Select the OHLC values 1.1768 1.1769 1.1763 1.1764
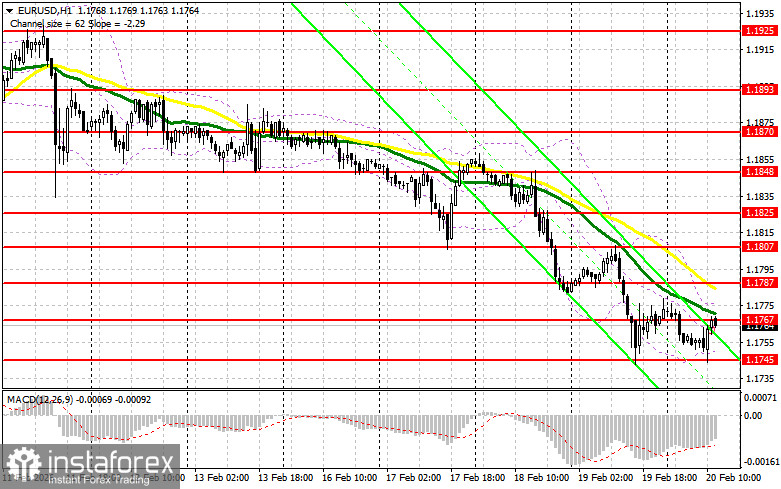This screenshot has height=489, width=781. pos(137,10)
